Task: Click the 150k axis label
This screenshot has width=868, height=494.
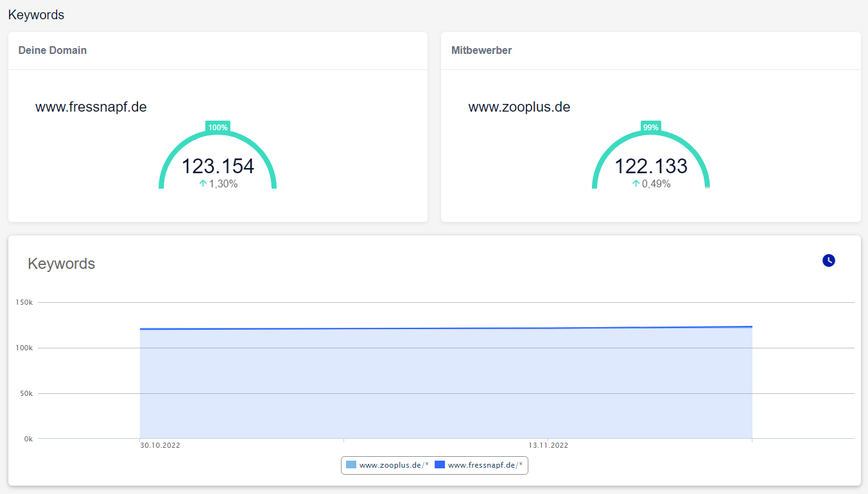Action: point(25,302)
